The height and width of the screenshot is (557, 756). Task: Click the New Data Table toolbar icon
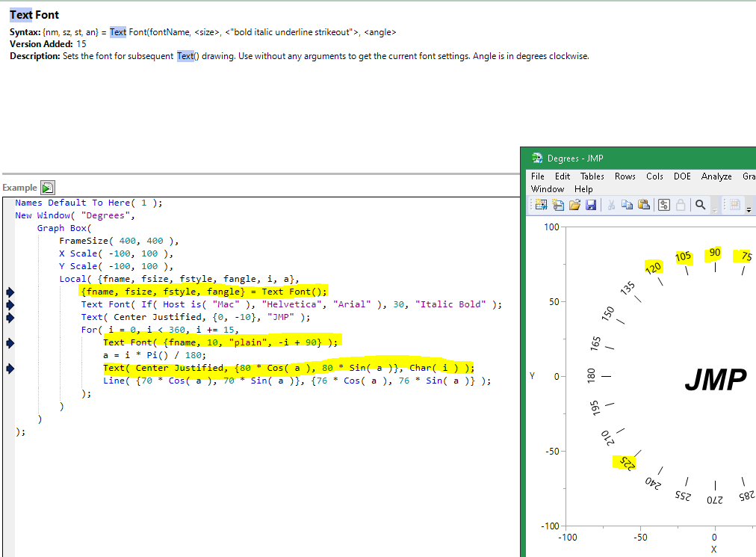[540, 205]
